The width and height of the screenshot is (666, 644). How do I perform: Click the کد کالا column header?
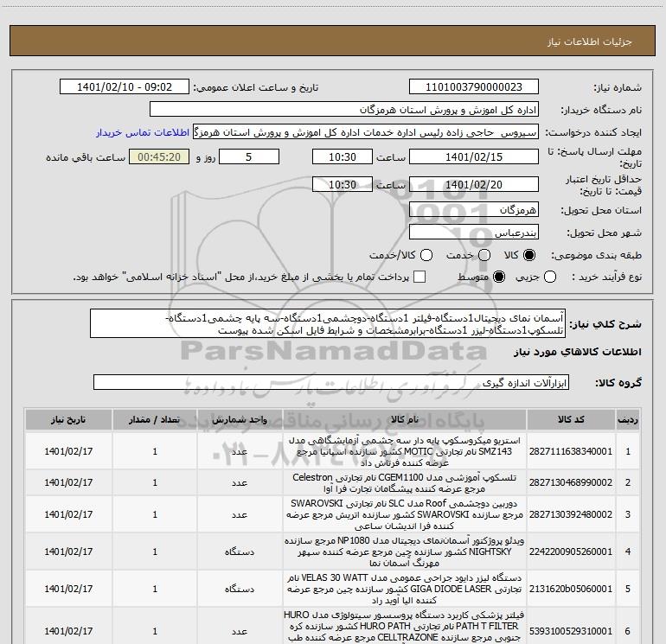point(571,420)
